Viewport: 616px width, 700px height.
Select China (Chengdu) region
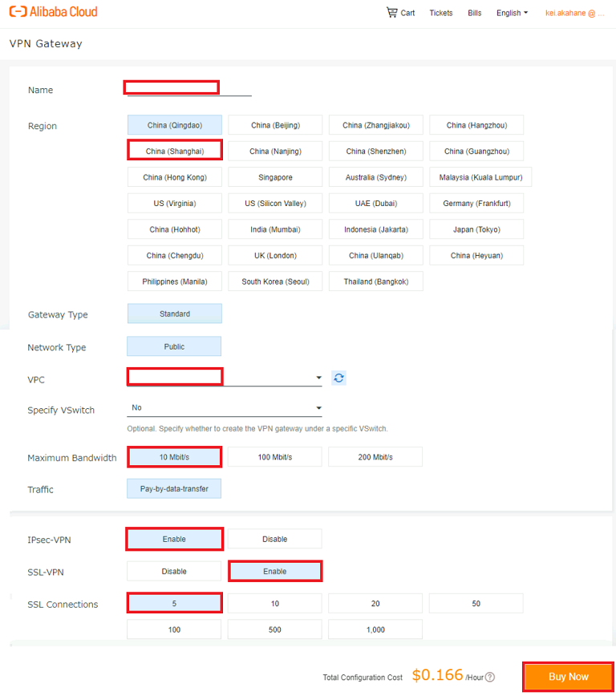point(175,255)
